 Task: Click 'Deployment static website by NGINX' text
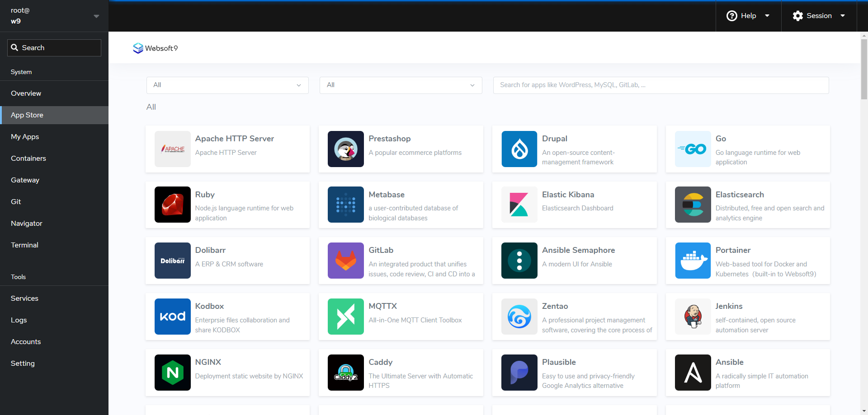click(x=249, y=376)
